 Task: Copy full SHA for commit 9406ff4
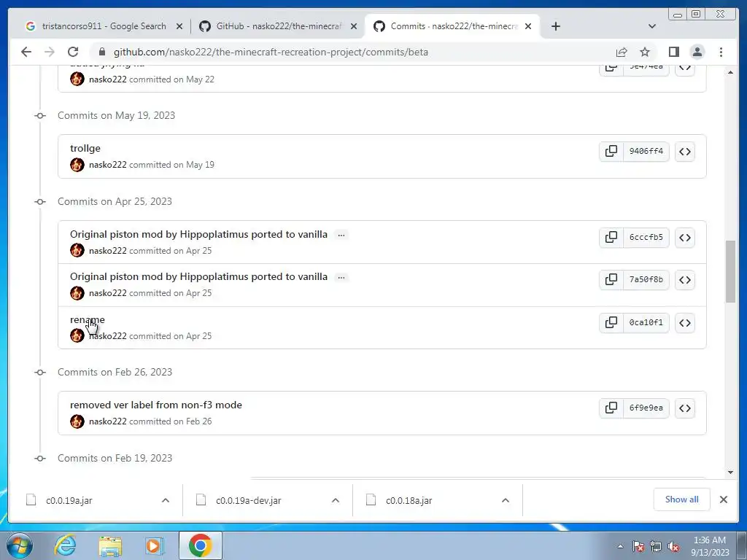pyautogui.click(x=611, y=152)
